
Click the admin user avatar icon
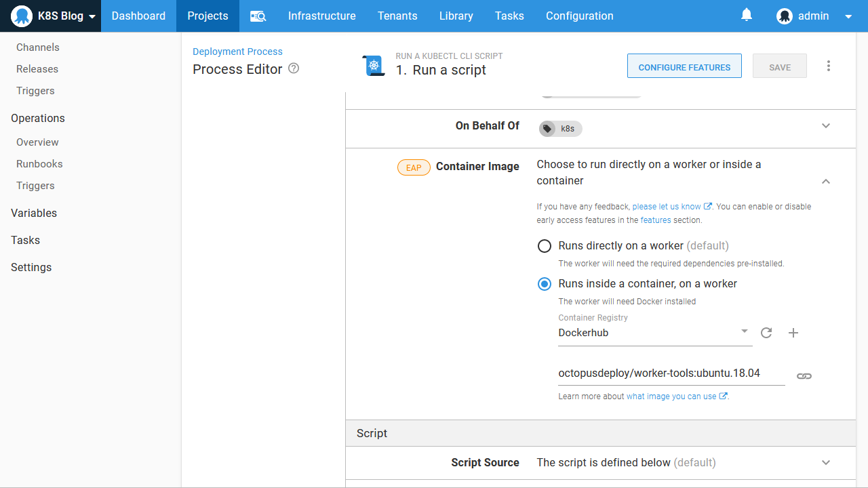coord(785,16)
